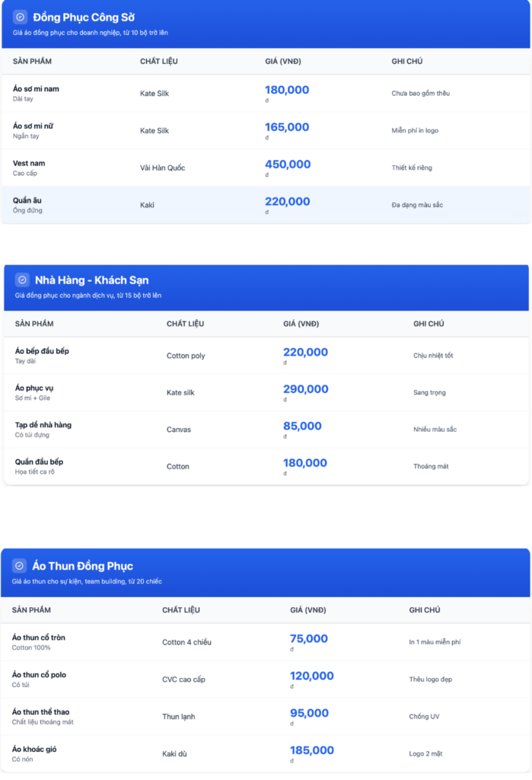Open the Nhà Hàng - Khách Sạn section title

click(x=97, y=280)
